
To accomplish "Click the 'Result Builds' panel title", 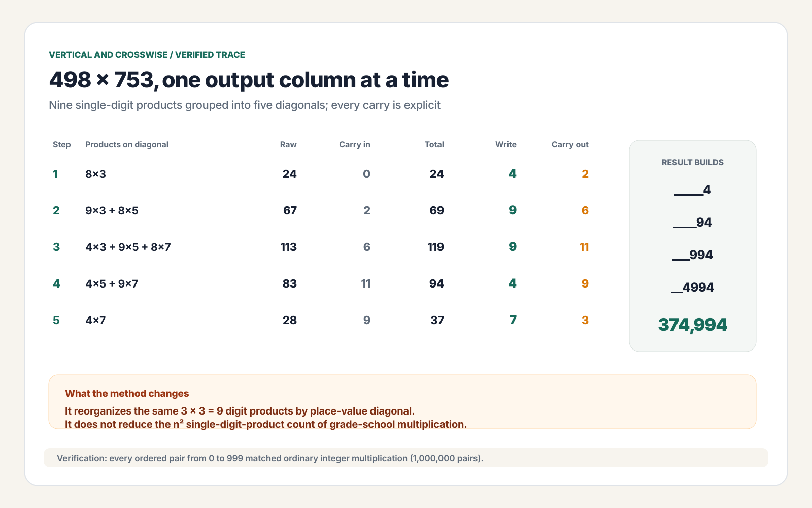I will [693, 163].
